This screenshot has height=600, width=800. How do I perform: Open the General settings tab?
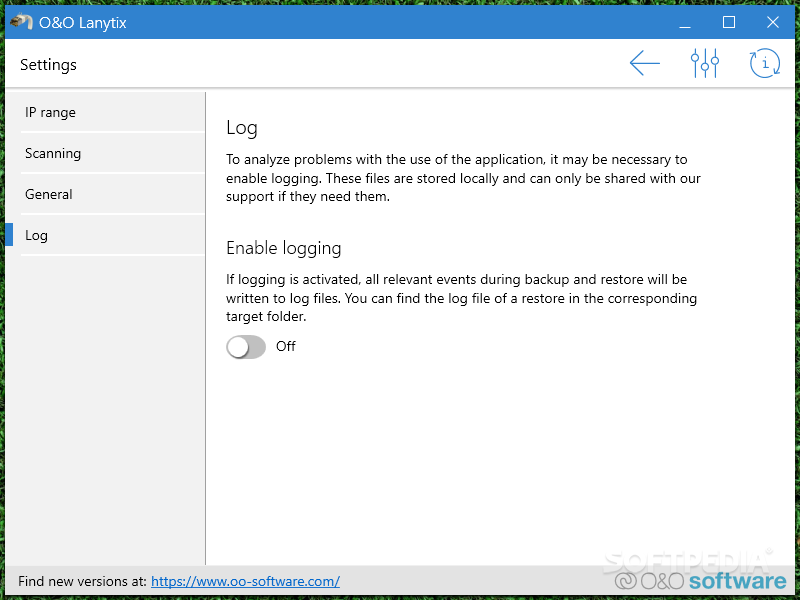pyautogui.click(x=112, y=194)
